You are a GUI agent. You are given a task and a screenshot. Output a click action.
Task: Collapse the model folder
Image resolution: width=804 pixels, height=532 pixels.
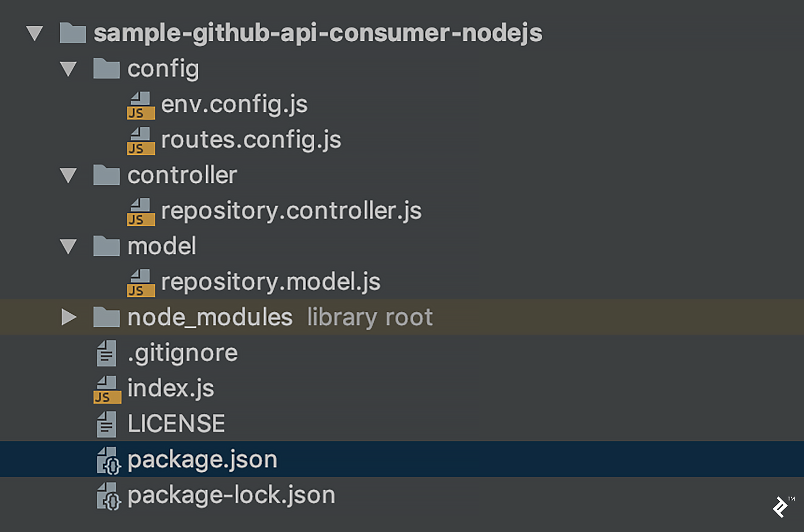click(69, 246)
